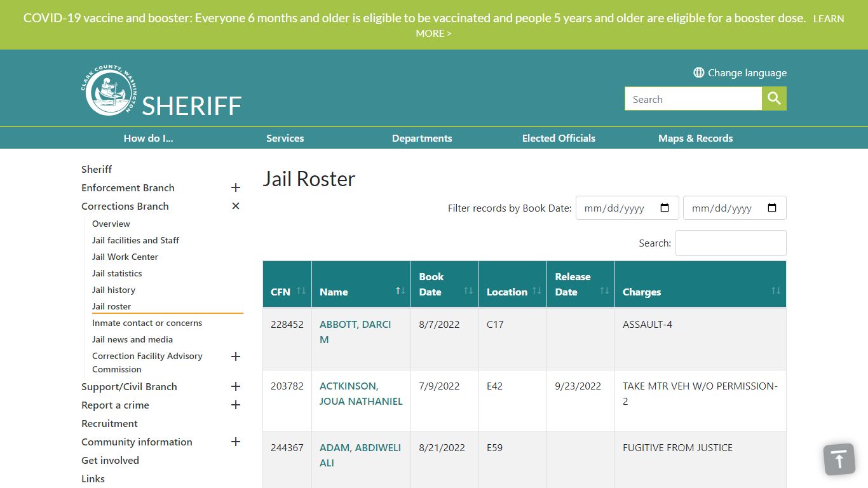Open the Elected Officials menu

click(559, 138)
